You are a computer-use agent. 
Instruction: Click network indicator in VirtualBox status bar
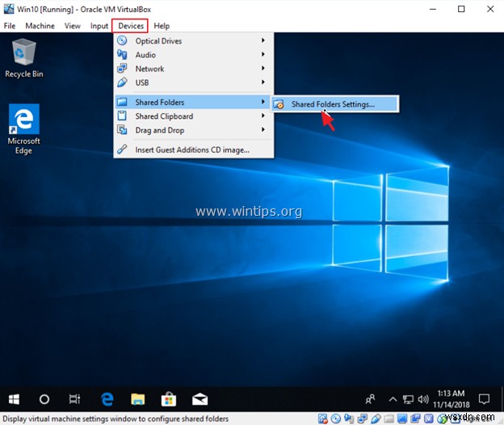pyautogui.click(x=362, y=419)
